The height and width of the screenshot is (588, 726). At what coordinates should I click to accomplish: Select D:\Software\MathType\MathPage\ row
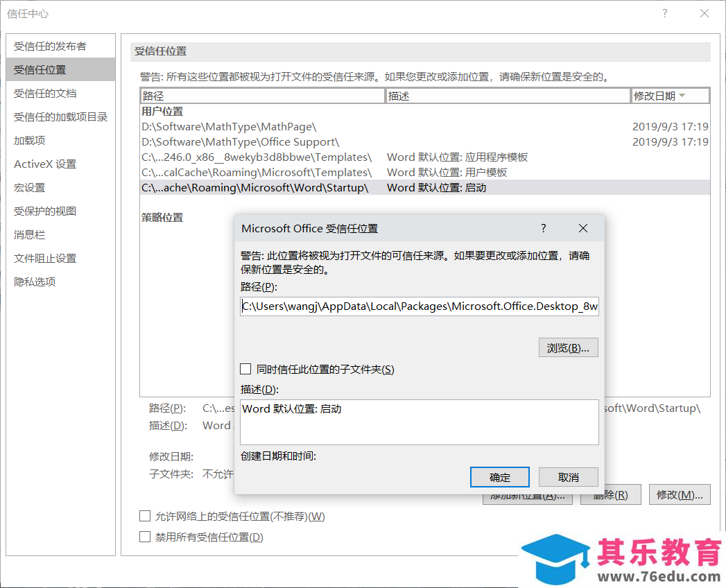(424, 126)
